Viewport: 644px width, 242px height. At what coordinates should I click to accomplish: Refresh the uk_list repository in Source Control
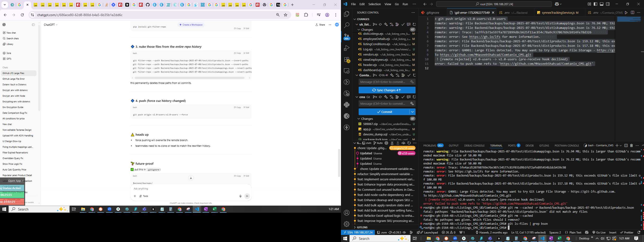[x=414, y=24]
